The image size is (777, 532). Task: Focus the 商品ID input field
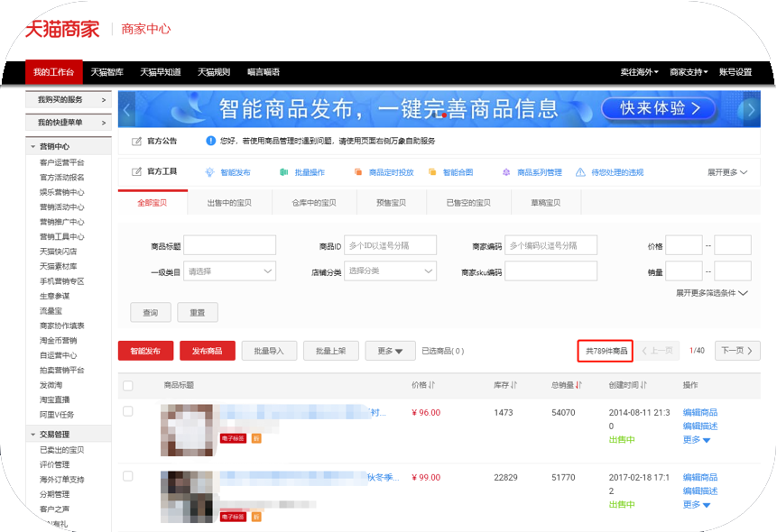(390, 245)
